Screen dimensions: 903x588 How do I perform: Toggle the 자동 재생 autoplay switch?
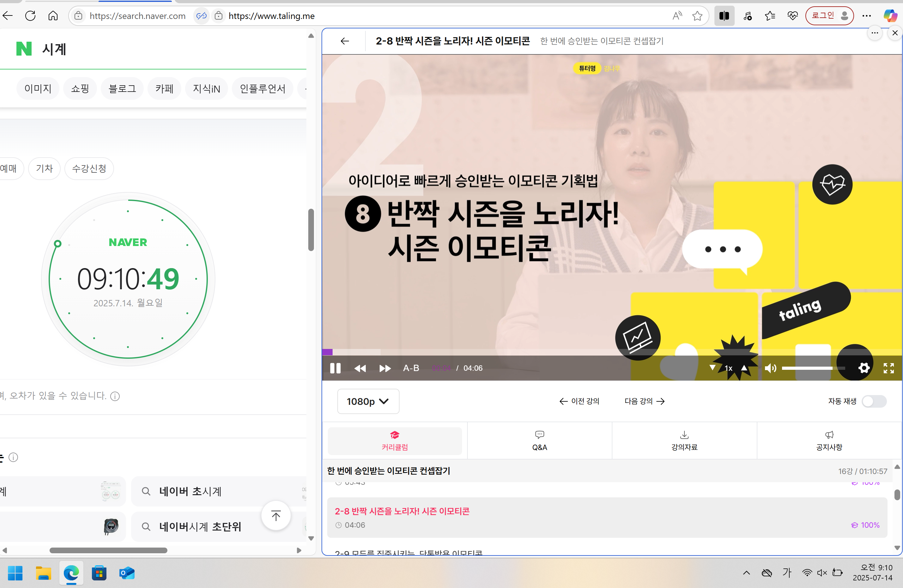[874, 401]
